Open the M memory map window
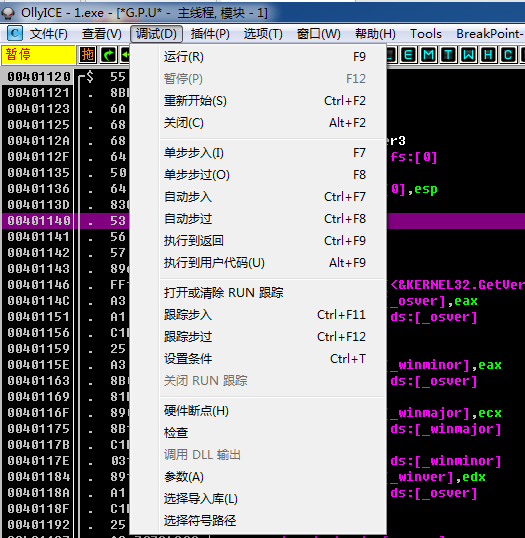The image size is (525, 538). 429,55
